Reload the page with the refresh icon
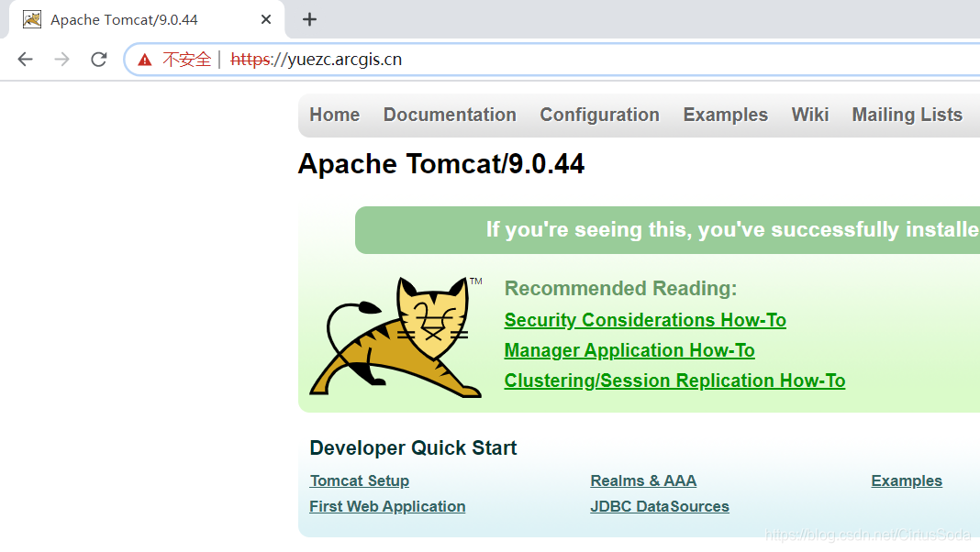Screen dimensions: 980x552 (99, 60)
